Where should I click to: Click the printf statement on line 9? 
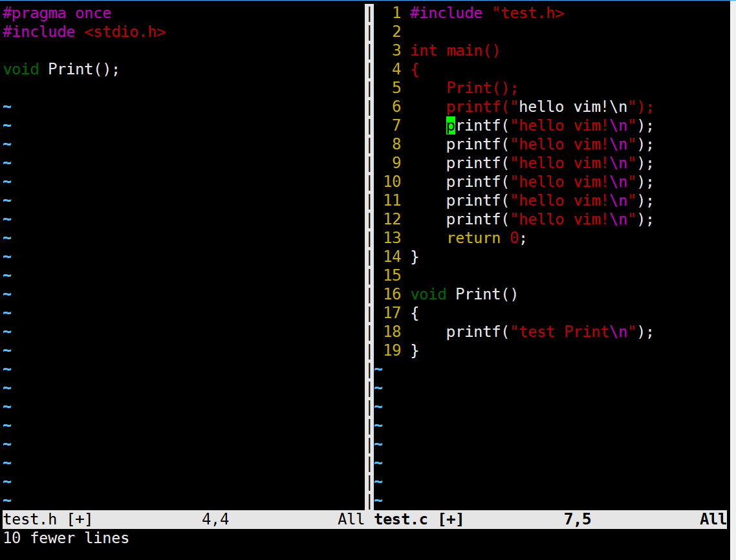[x=550, y=164]
